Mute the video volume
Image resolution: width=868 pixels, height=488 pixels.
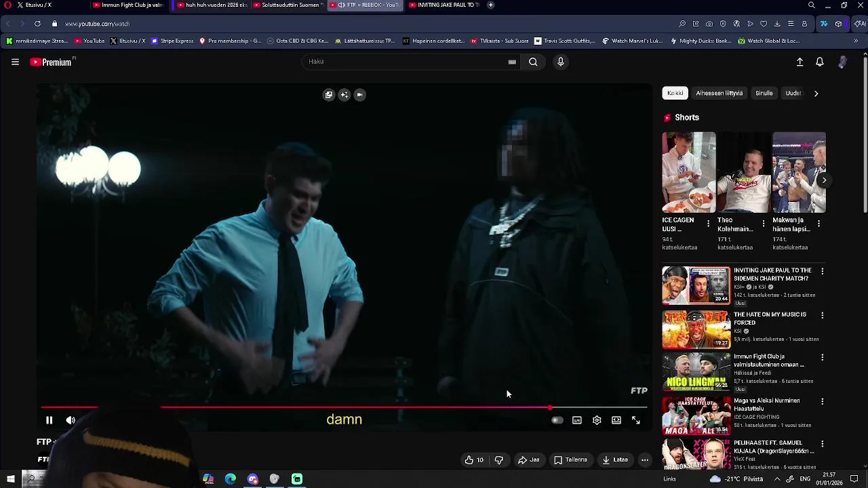click(x=71, y=420)
